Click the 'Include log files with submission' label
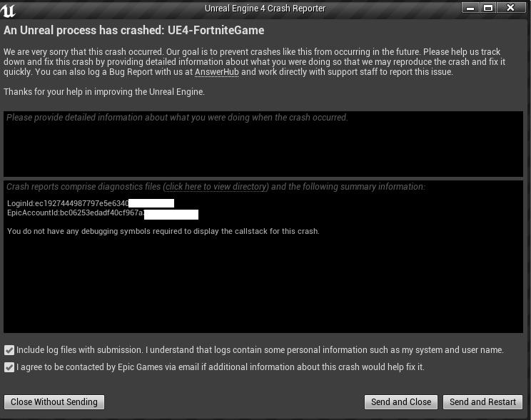This screenshot has height=420, width=531. [79, 350]
